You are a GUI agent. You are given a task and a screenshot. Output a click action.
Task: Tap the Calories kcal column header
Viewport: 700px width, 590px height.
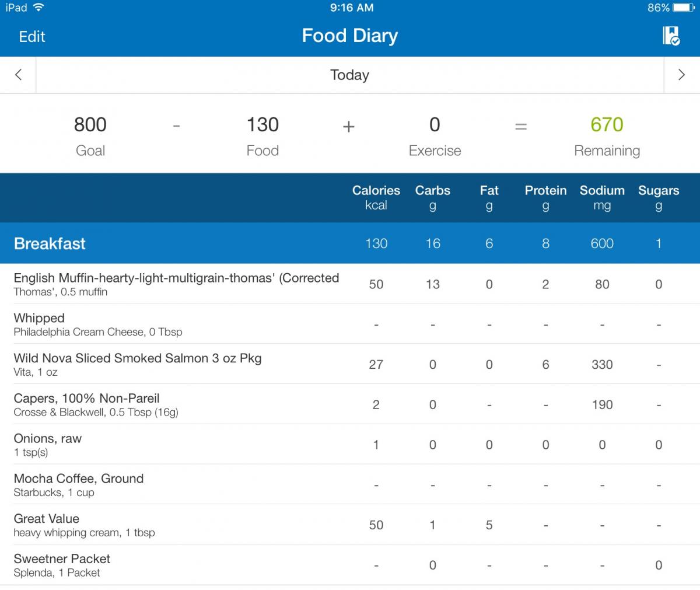pyautogui.click(x=376, y=197)
